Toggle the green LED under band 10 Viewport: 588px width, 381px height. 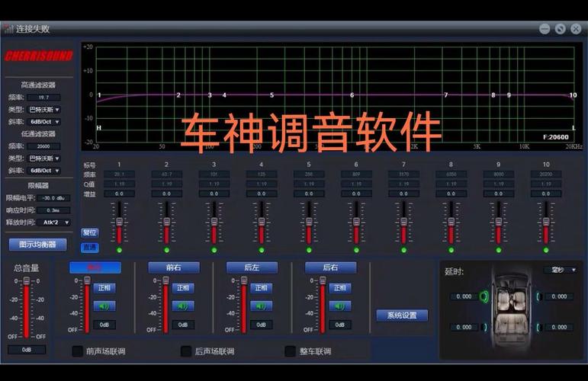coord(546,250)
